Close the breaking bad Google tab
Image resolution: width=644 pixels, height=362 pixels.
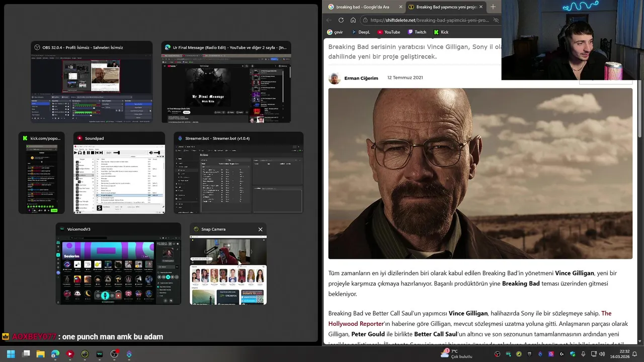[x=401, y=7]
